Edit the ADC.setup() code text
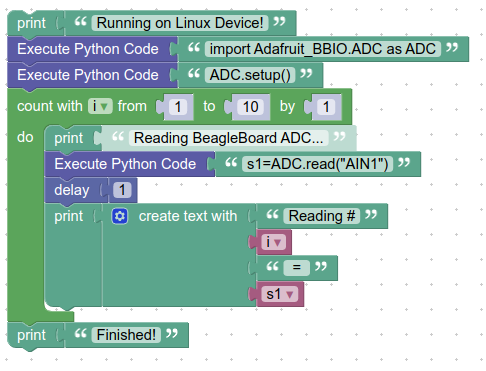This screenshot has width=486, height=371. point(250,75)
